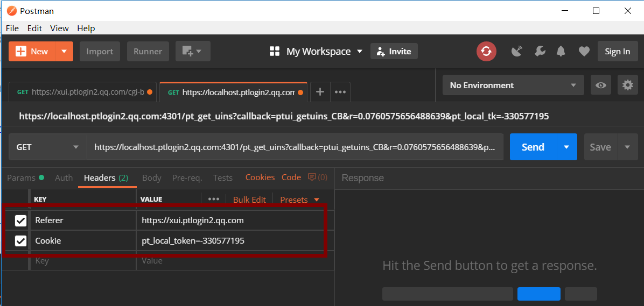Click the request URL input field
644x306 pixels.
[x=295, y=147]
